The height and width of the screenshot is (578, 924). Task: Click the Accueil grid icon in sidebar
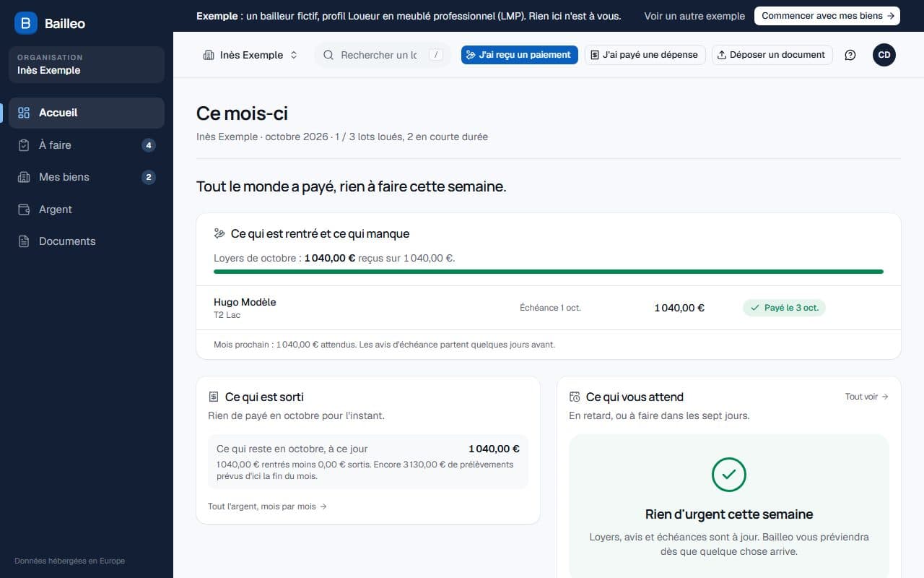click(24, 113)
